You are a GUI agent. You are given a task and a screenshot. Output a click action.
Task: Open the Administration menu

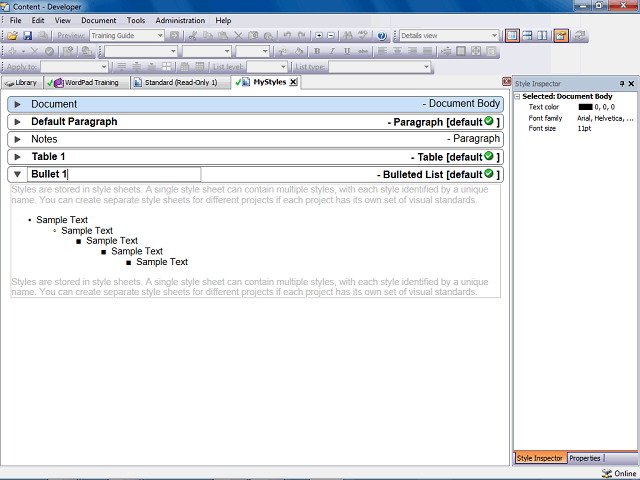[x=180, y=20]
